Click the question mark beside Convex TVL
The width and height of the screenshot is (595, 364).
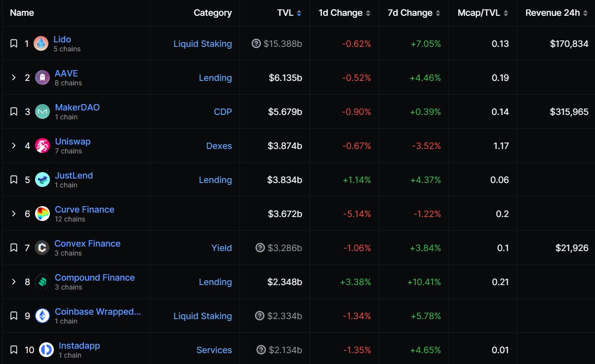(260, 248)
